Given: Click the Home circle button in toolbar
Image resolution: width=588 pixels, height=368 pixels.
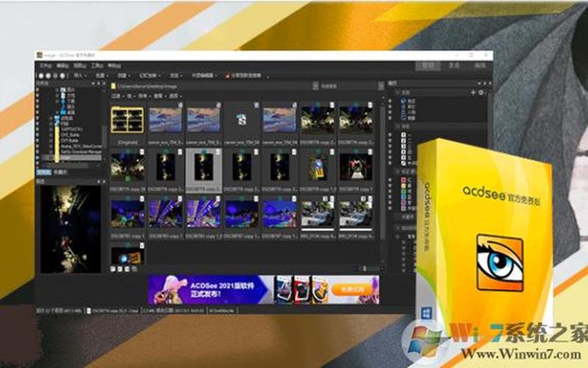Looking at the screenshot, I should [x=62, y=76].
